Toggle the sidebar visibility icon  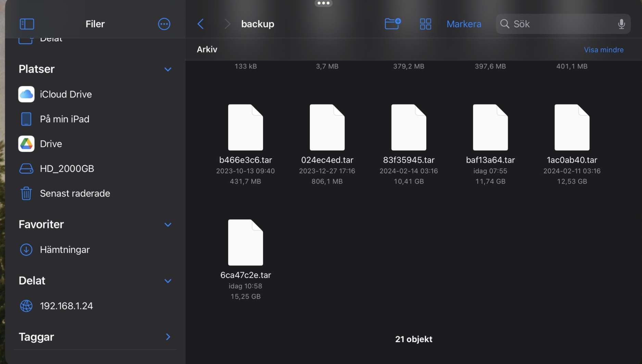coord(27,24)
